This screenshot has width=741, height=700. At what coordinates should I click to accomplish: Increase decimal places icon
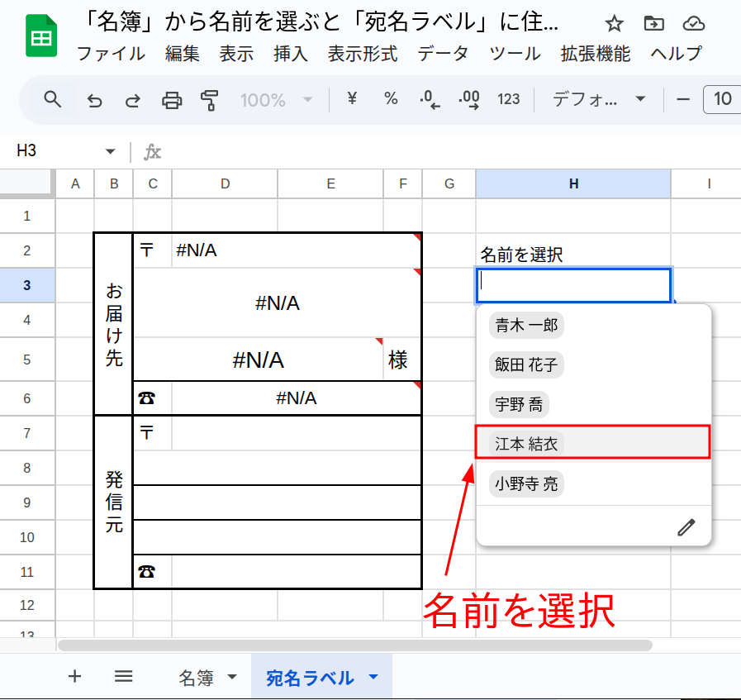point(468,99)
